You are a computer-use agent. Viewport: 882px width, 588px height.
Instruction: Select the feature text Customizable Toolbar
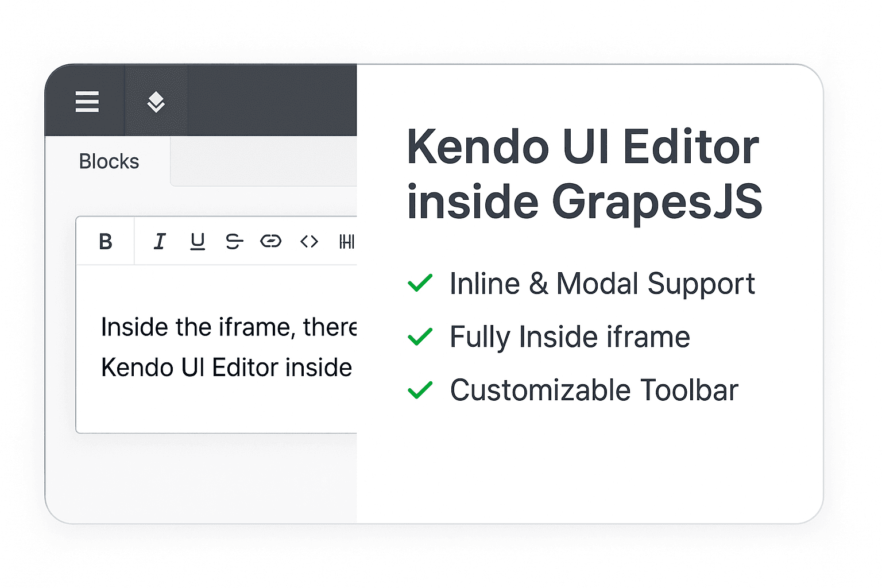594,390
